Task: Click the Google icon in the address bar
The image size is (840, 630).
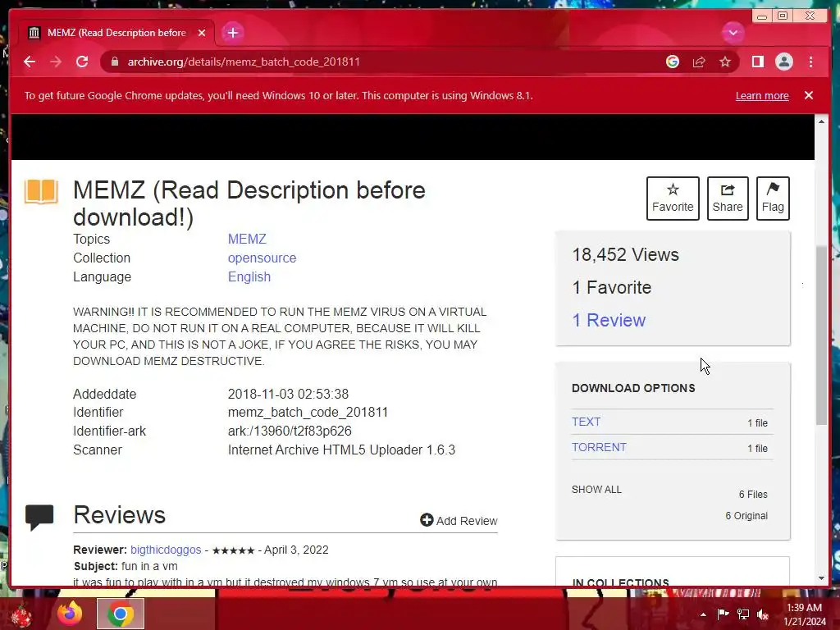Action: point(673,62)
